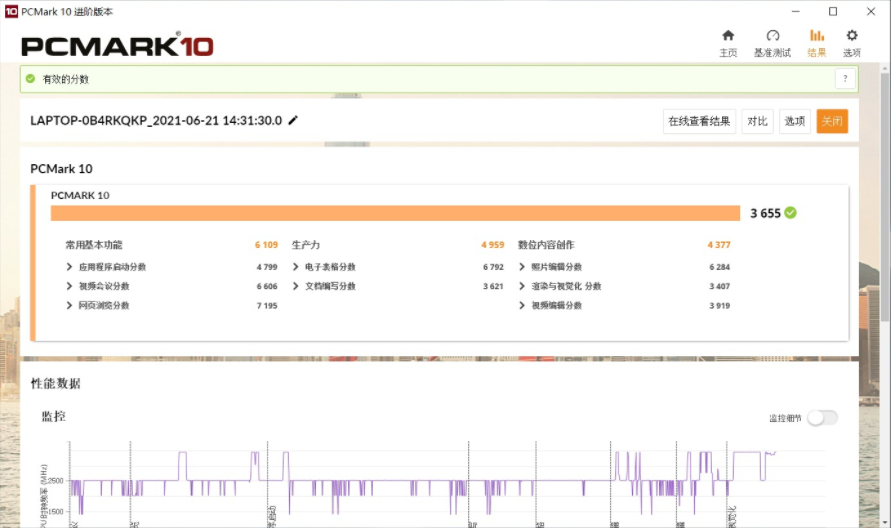
Task: Expand the 电子表格分数 row
Action: (x=295, y=267)
